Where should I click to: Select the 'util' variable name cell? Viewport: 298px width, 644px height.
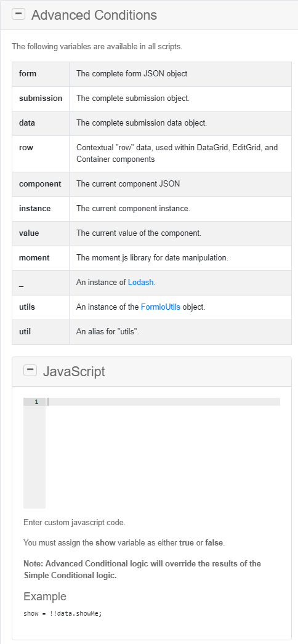[x=41, y=332]
